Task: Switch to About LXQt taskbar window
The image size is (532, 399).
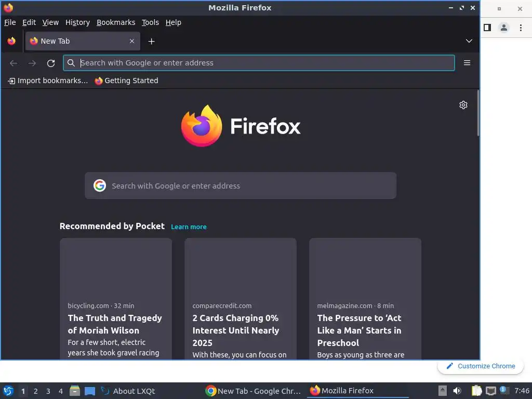Action: click(129, 391)
